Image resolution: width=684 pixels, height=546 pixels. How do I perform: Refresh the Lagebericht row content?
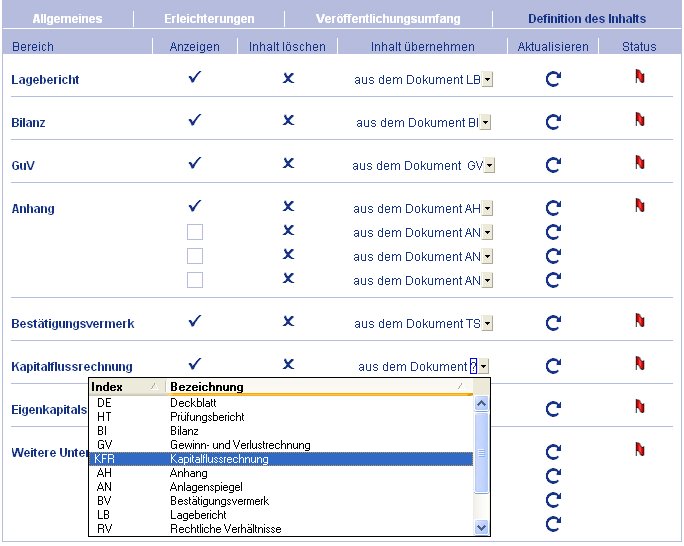pos(553,79)
